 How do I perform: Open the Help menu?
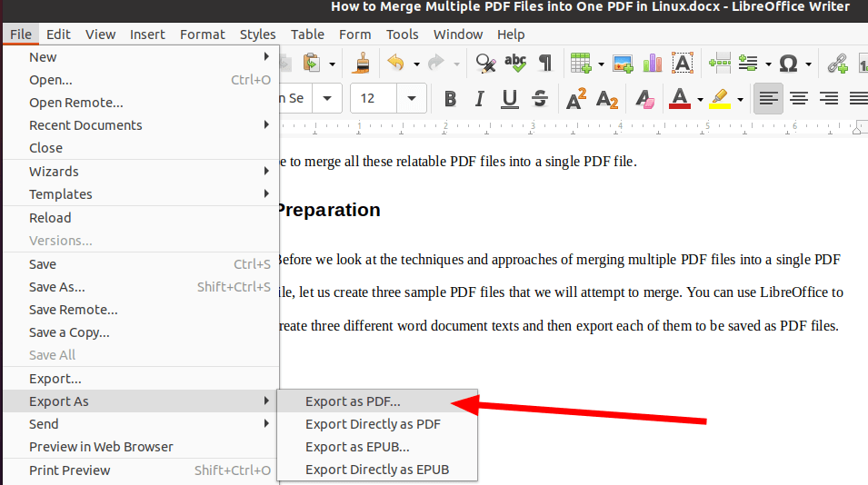[511, 35]
